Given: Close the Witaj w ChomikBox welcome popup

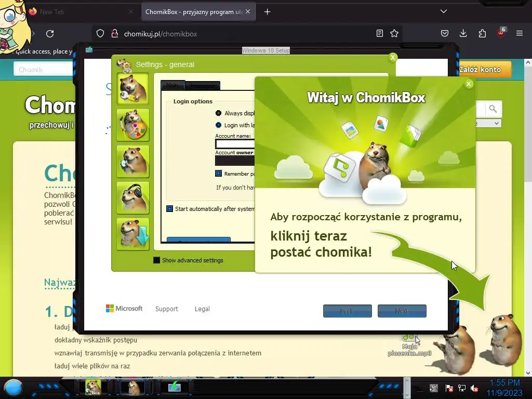Looking at the screenshot, I should click(x=469, y=84).
